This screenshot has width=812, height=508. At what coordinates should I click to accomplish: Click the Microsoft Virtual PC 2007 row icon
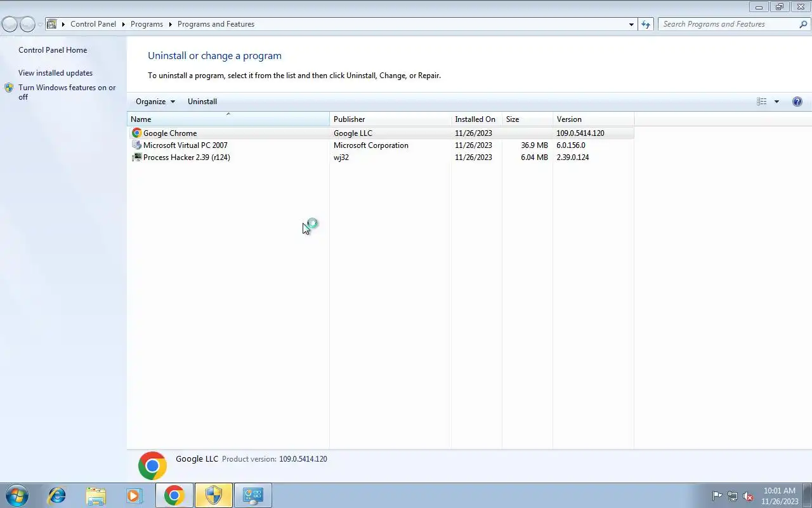136,145
